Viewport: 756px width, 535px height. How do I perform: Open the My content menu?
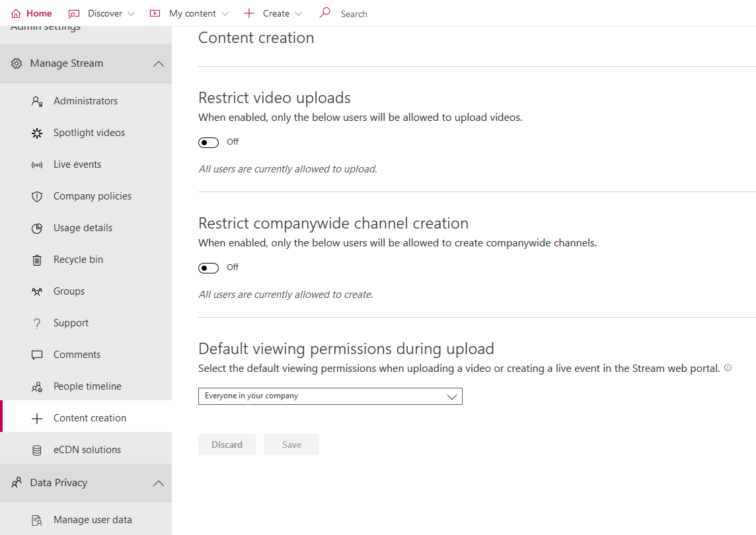189,13
